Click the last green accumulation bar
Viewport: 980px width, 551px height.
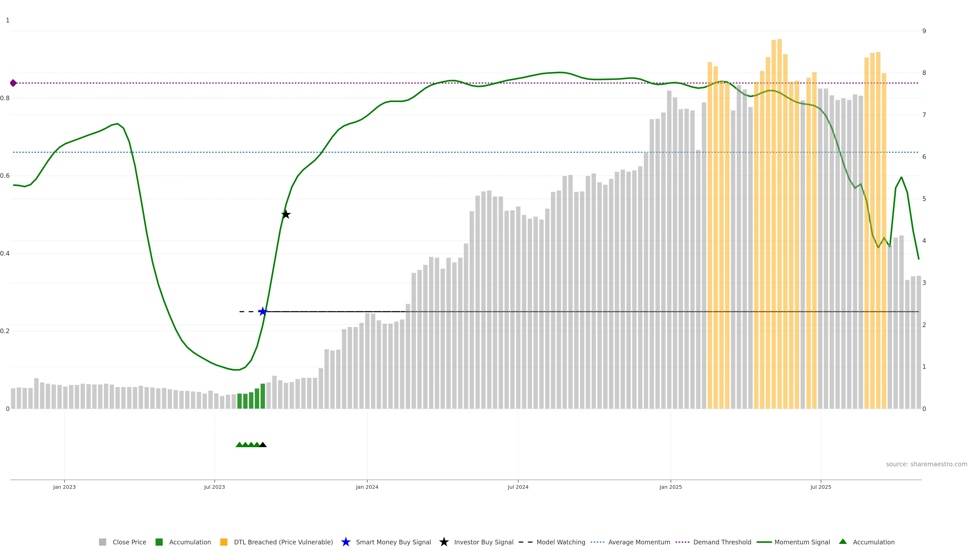(263, 396)
